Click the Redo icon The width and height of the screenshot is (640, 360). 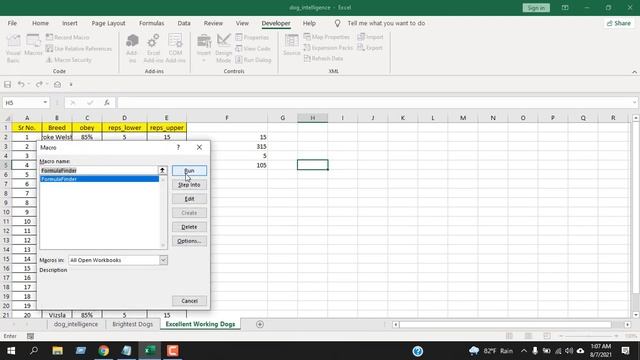[x=39, y=84]
